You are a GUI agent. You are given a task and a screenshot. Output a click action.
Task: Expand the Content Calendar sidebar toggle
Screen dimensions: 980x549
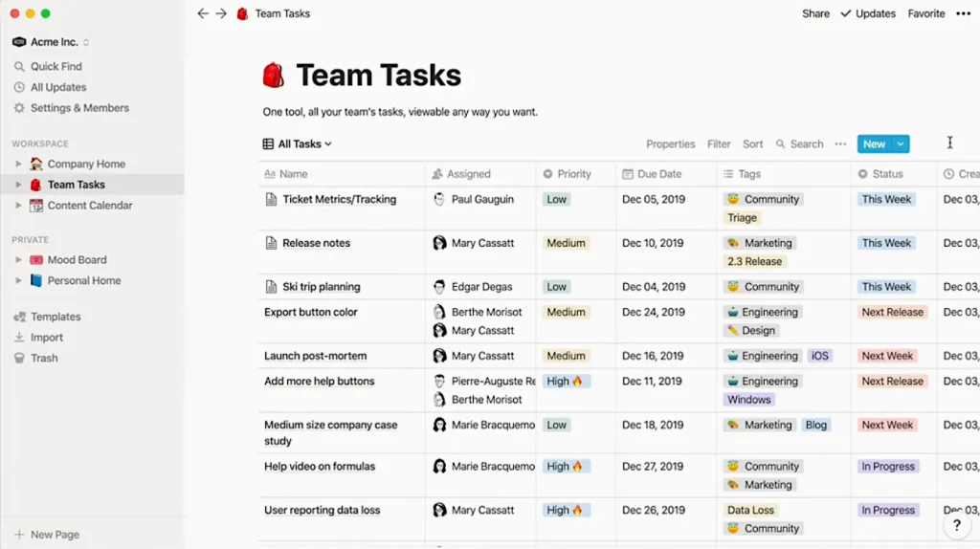point(18,206)
